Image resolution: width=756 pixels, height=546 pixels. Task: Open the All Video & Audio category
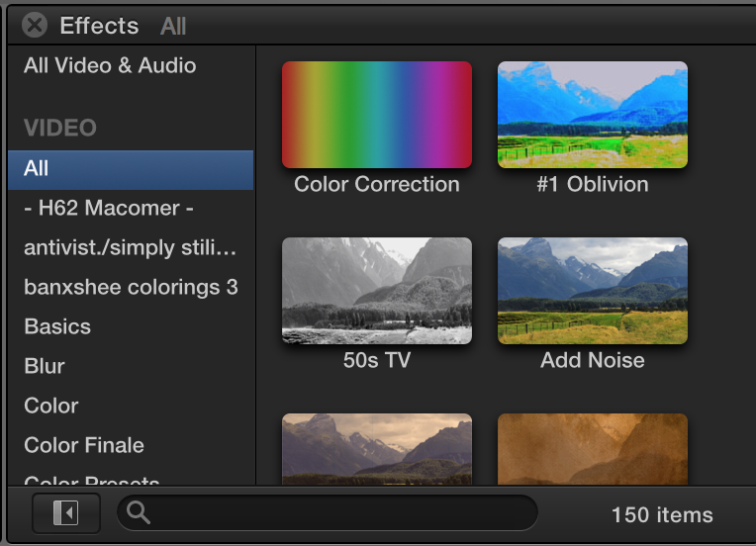[x=110, y=66]
